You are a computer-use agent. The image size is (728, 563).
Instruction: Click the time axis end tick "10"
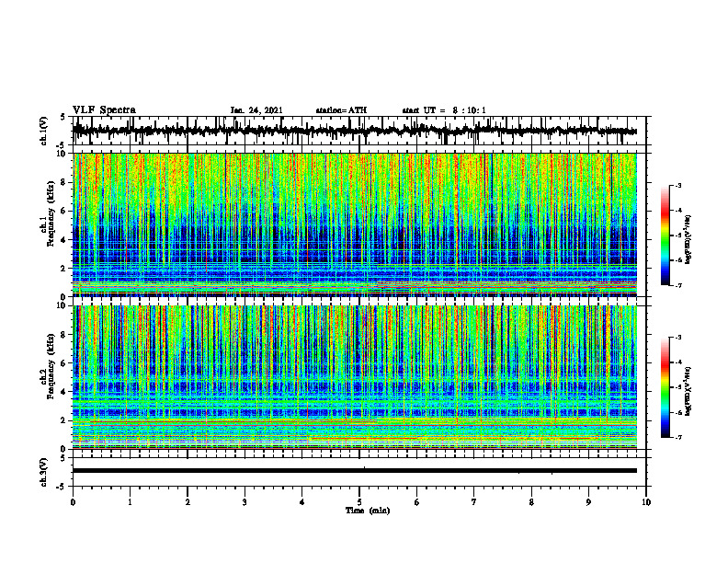pos(646,502)
